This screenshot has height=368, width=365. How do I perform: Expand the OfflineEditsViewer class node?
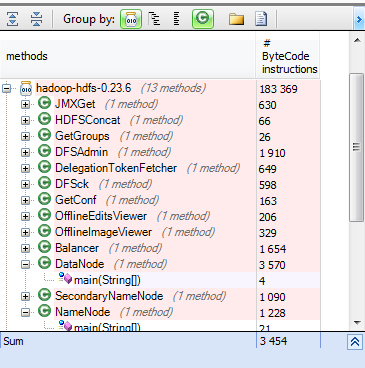click(25, 217)
